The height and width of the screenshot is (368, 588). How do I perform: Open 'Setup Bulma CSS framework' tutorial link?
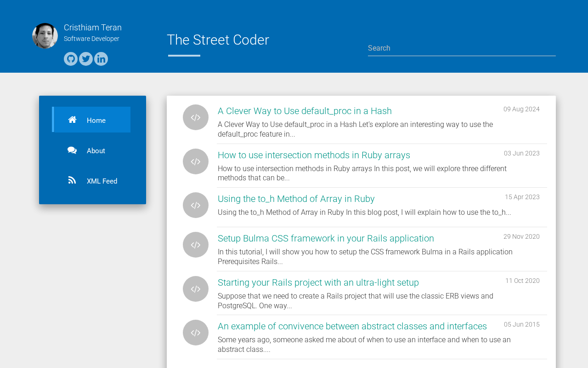pyautogui.click(x=326, y=238)
